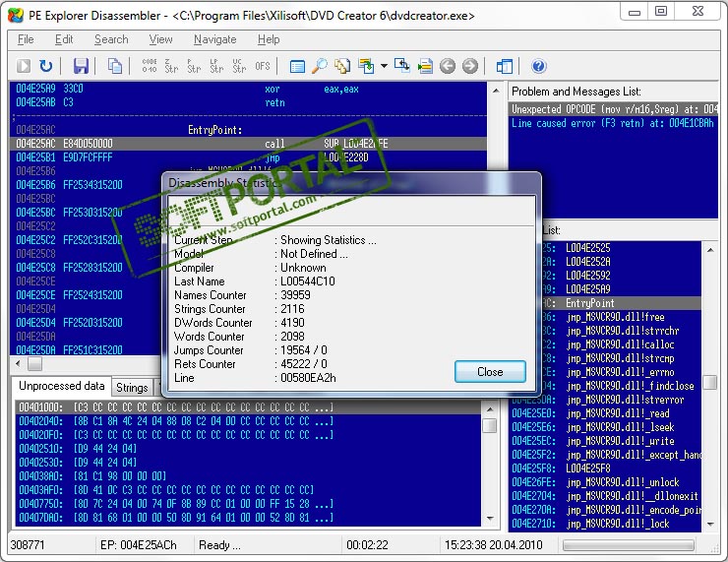Screen dimensions: 728x562
Task: Switch to the Unprocessed data tab
Action: pos(61,386)
